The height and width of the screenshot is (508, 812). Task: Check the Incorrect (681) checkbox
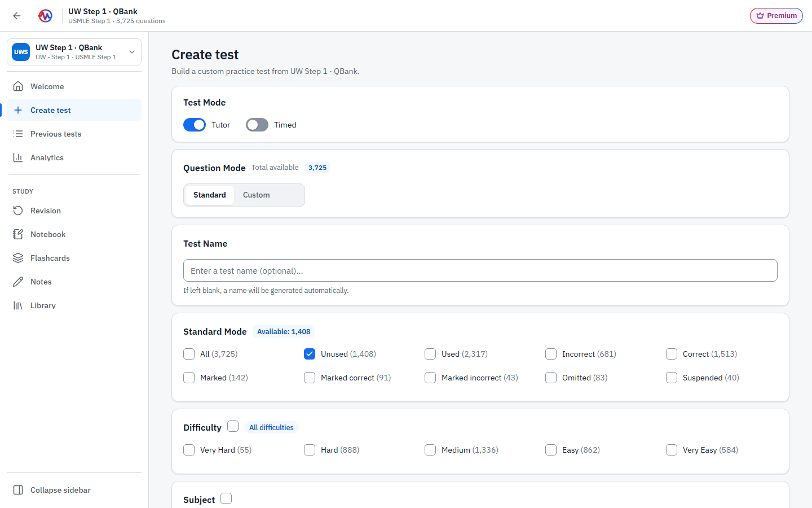551,354
